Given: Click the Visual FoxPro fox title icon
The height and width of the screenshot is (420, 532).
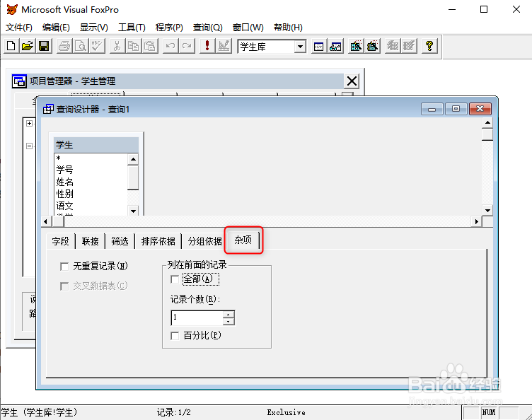Looking at the screenshot, I should [12, 9].
